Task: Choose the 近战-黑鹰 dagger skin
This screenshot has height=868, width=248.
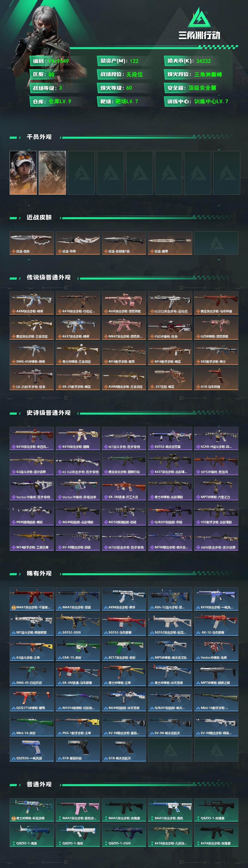Action: click(x=170, y=243)
